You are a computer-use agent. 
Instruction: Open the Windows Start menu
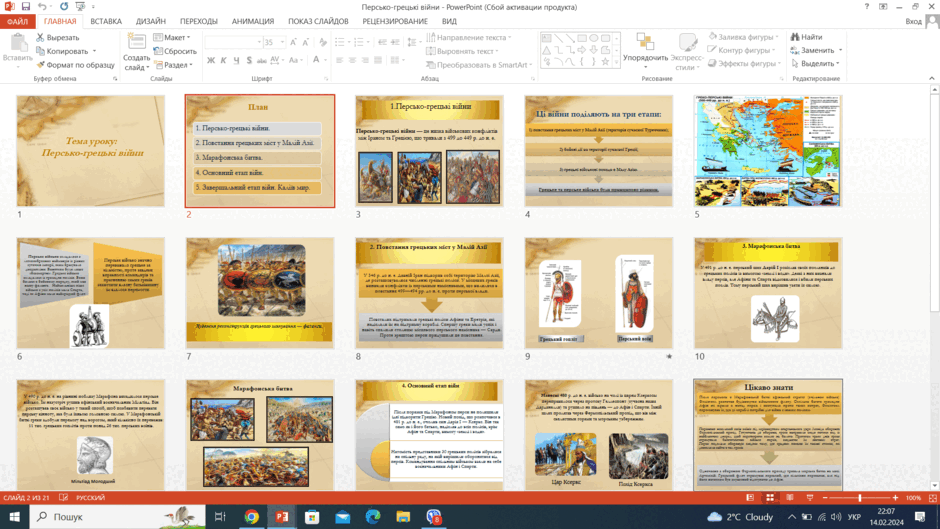pyautogui.click(x=14, y=516)
